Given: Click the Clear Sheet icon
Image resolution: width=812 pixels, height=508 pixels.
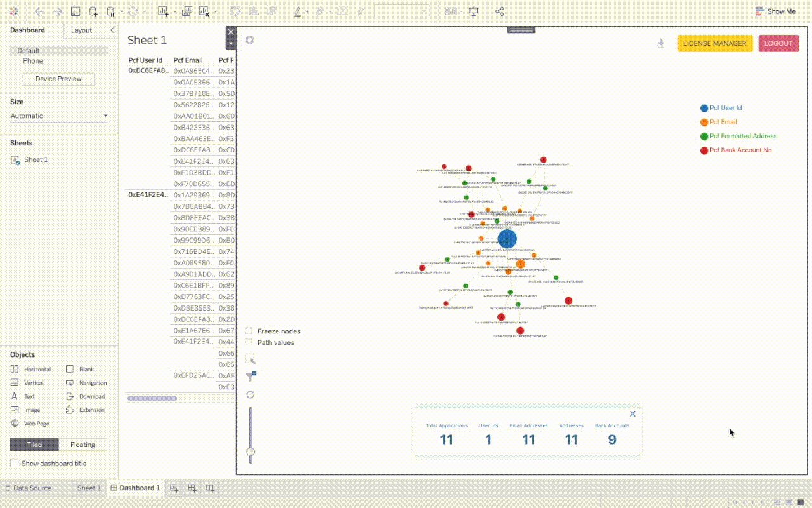Looking at the screenshot, I should (x=204, y=11).
